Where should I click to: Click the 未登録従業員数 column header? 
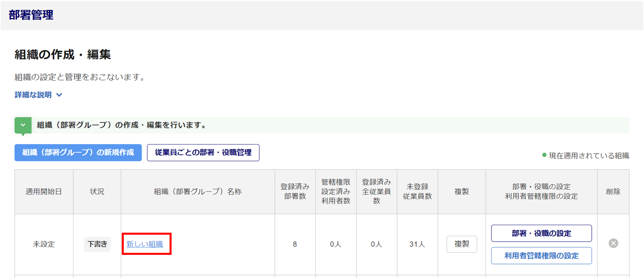(417, 191)
